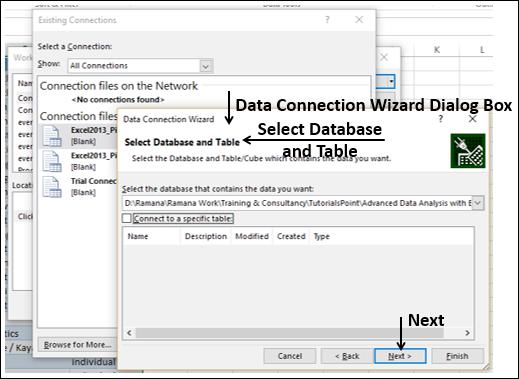The width and height of the screenshot is (519, 379).
Task: Open dropdown arrow in Workbook Connections dialog
Action: coord(391,81)
